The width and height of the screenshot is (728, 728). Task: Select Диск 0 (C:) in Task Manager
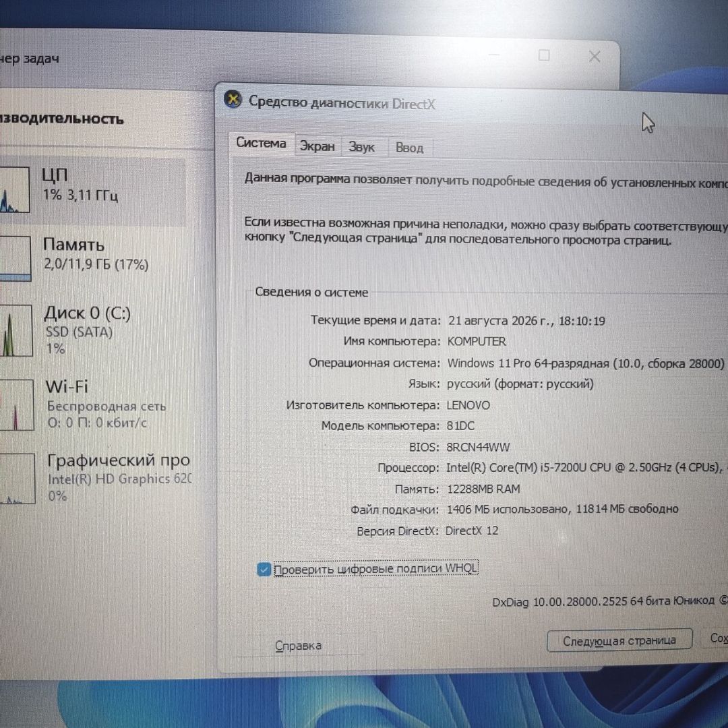[93, 330]
